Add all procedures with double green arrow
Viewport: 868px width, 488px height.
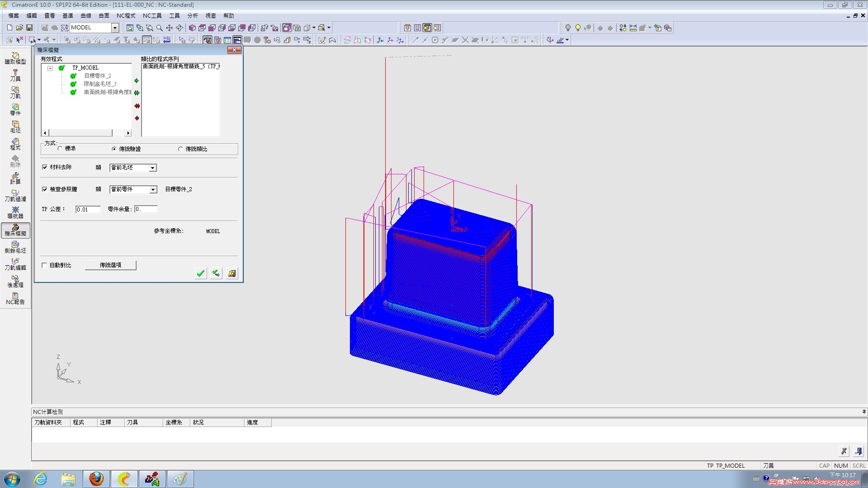pos(137,93)
